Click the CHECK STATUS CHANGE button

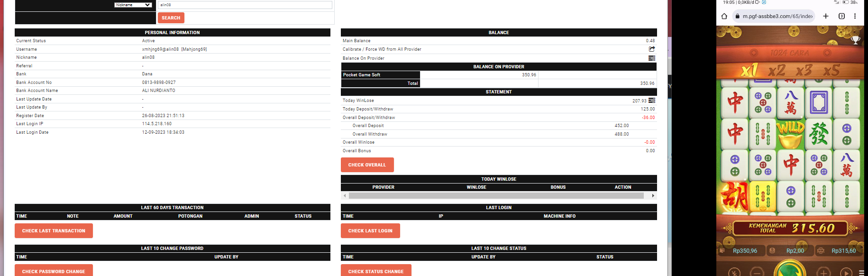click(376, 271)
